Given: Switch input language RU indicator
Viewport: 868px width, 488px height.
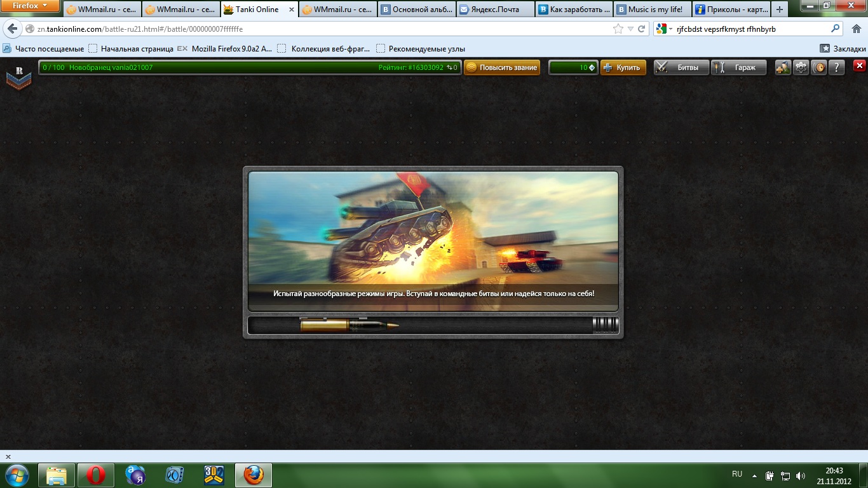Looking at the screenshot, I should 737,475.
